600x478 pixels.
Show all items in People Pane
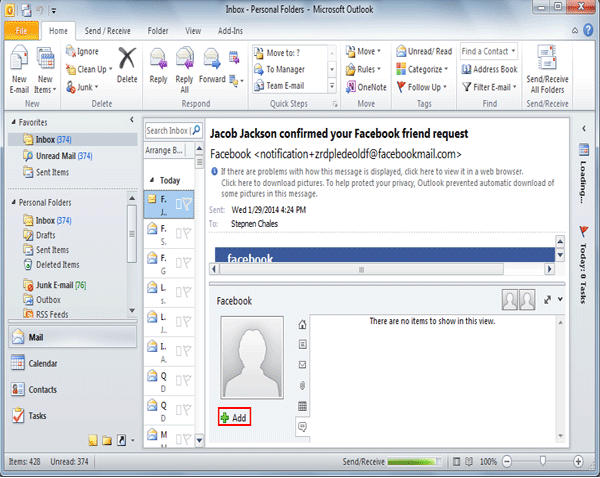point(302,325)
